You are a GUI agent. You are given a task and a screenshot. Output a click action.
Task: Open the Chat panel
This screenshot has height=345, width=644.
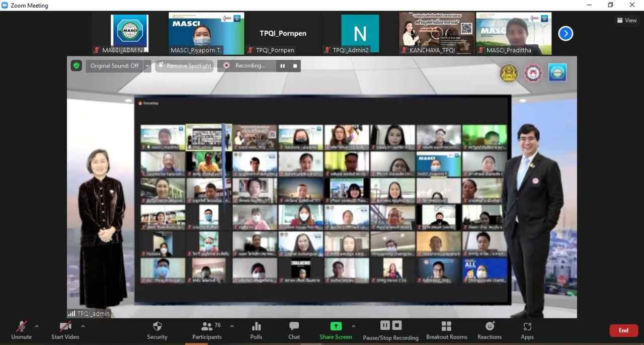click(x=294, y=330)
